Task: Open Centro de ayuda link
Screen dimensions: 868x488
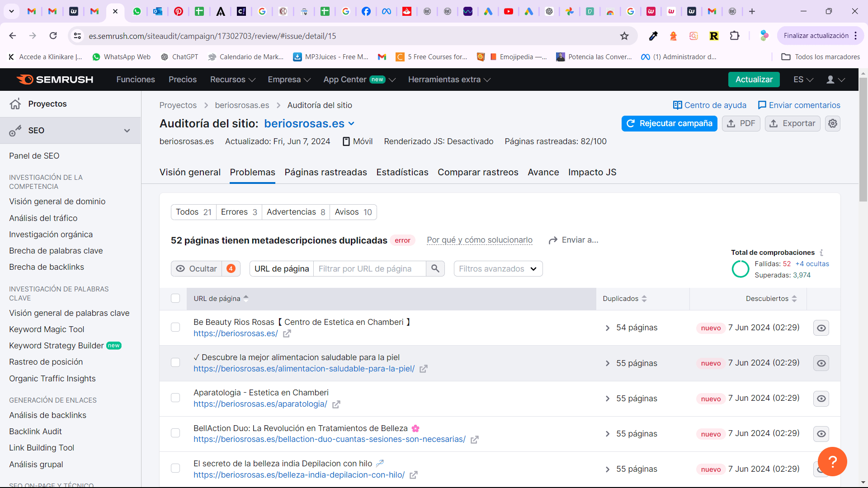Action: tap(709, 105)
